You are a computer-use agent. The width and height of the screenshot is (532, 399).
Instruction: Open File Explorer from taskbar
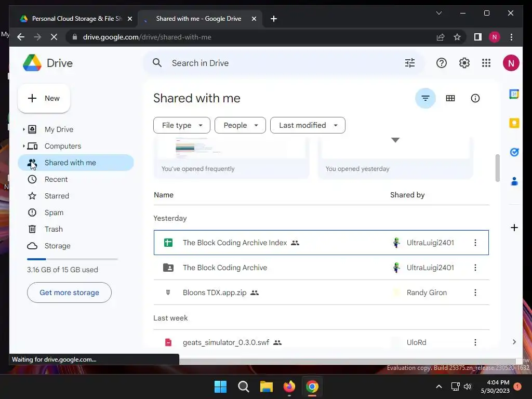pos(267,387)
